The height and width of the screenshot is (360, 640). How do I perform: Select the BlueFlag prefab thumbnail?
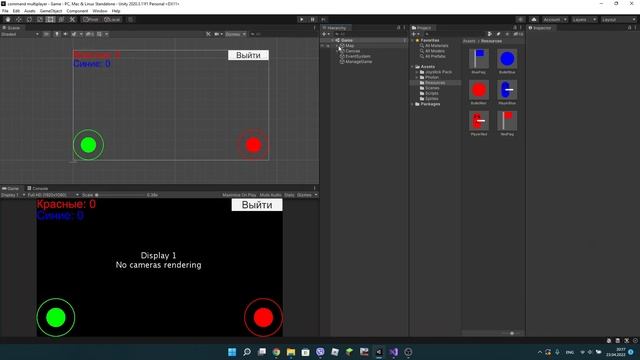[x=479, y=59]
